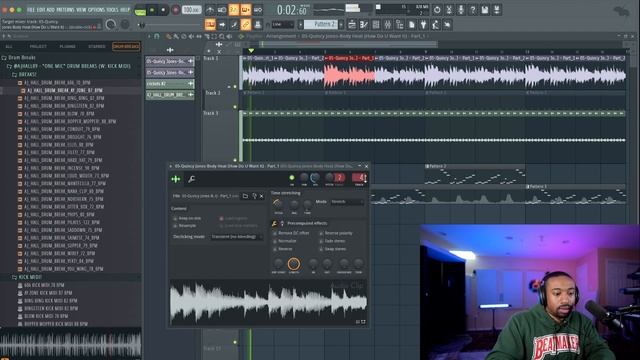The height and width of the screenshot is (360, 640).
Task: Toggle sampler channel mute LED
Action: tap(292, 178)
